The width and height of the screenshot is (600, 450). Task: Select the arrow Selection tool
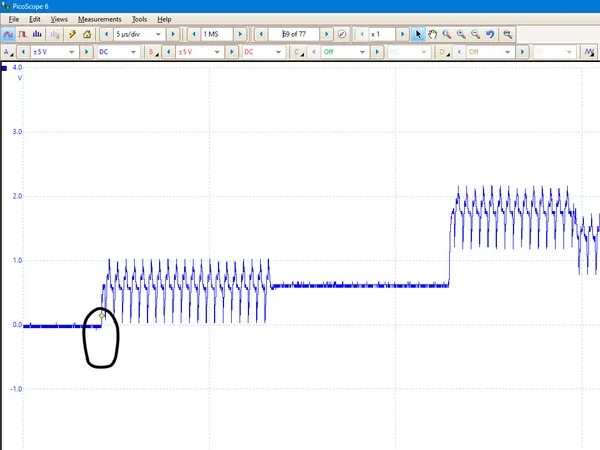click(x=419, y=34)
